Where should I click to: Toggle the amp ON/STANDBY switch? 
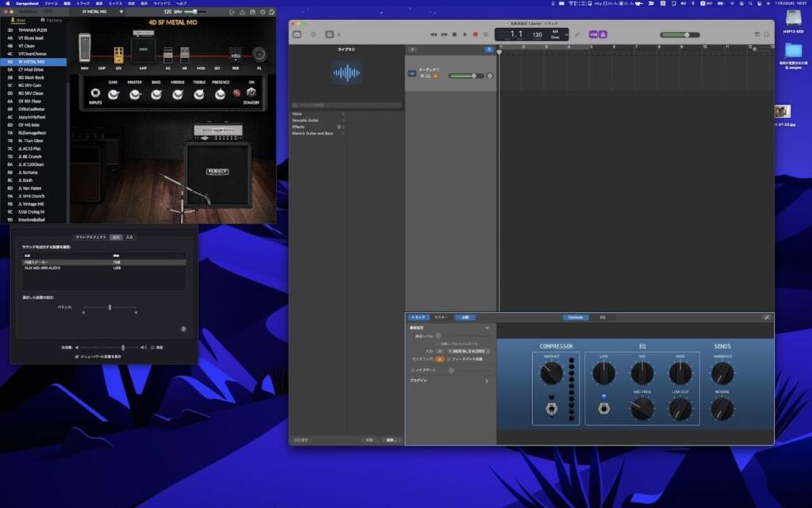[x=251, y=92]
